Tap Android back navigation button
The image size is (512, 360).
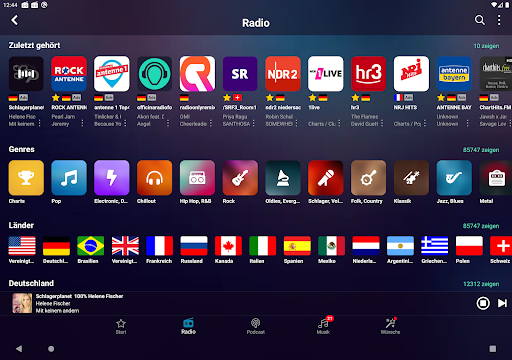[x=19, y=349]
